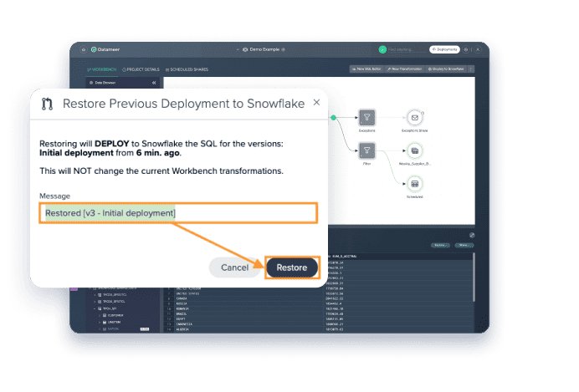Expand the project switcher chevron beside Demo Example
Image resolution: width=579 pixels, height=392 pixels.
tap(238, 49)
